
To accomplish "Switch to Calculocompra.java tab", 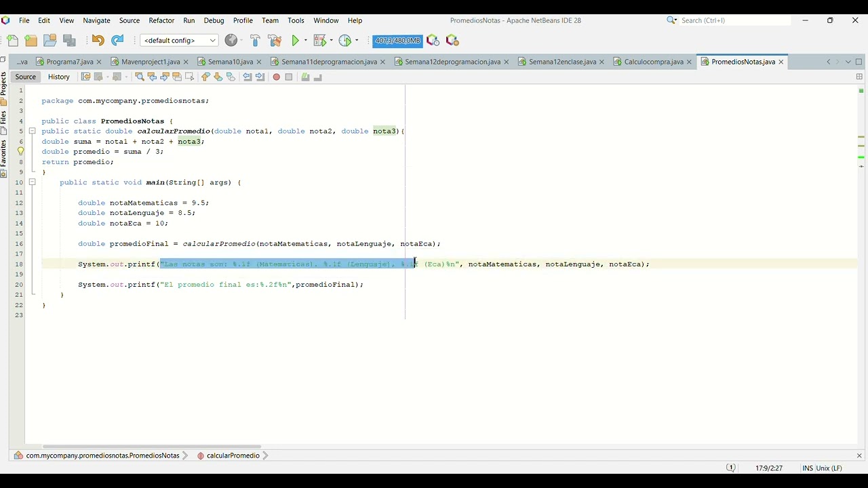I will 653,62.
